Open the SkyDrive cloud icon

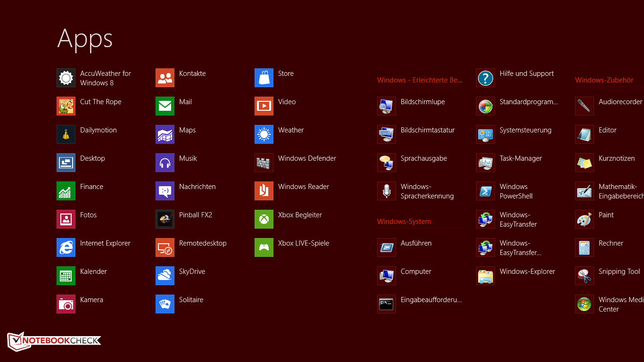tap(165, 276)
